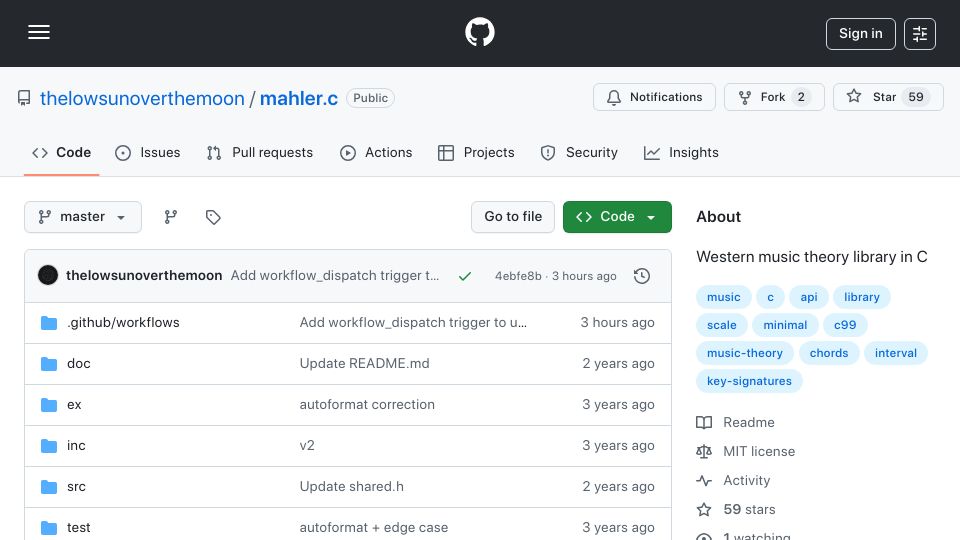Star the mahler.c repository

[x=888, y=97]
